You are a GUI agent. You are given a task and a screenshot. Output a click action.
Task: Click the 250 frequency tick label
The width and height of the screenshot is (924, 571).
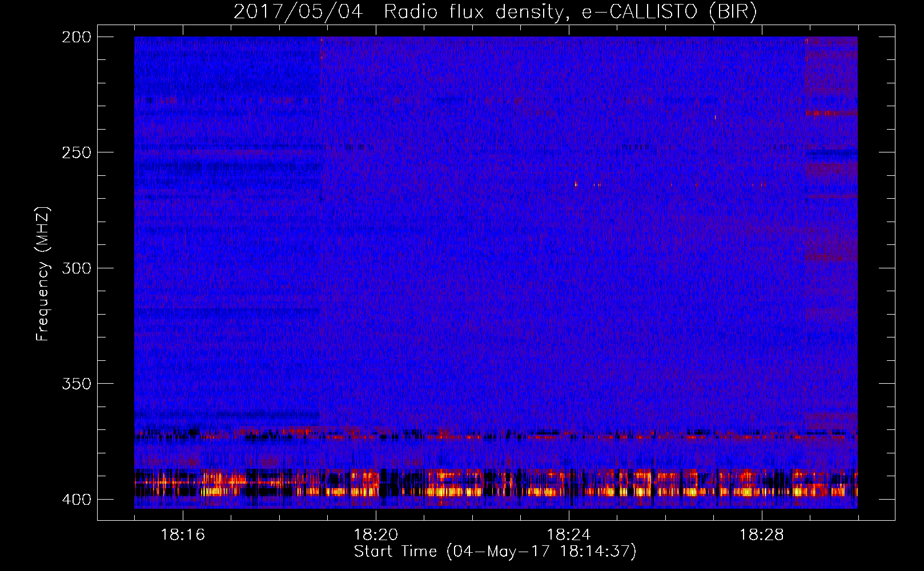[76, 152]
